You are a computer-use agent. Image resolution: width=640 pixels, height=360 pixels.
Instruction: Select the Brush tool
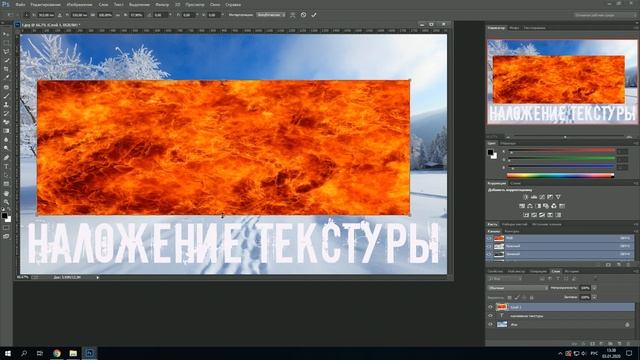6,96
